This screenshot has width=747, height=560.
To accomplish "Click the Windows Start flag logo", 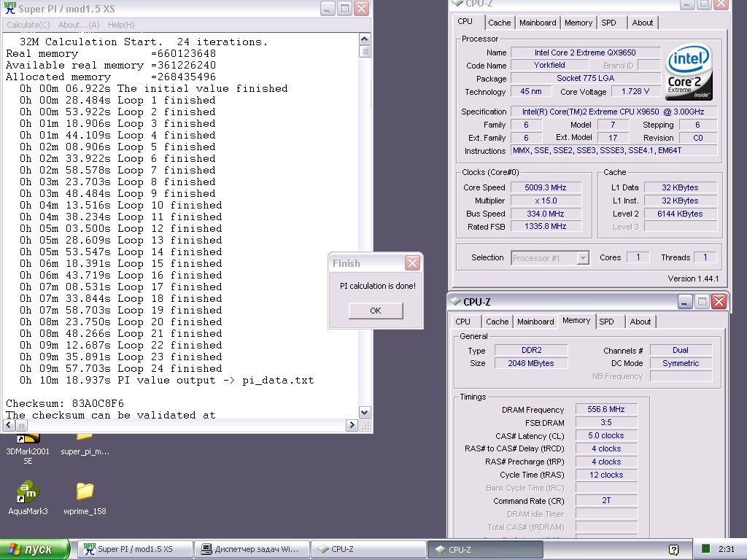I will 13,549.
